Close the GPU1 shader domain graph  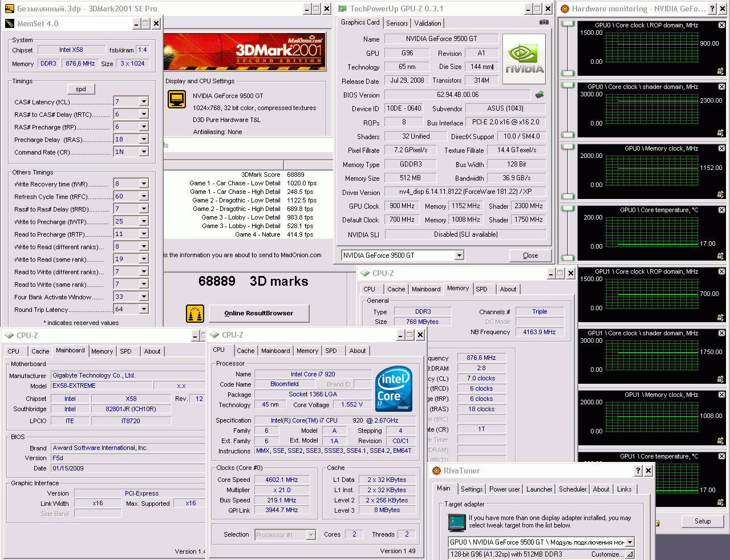coord(721,333)
